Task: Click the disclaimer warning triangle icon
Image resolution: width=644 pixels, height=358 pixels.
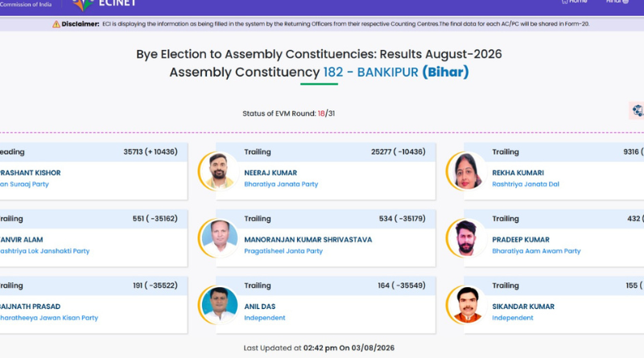Action: click(x=56, y=24)
